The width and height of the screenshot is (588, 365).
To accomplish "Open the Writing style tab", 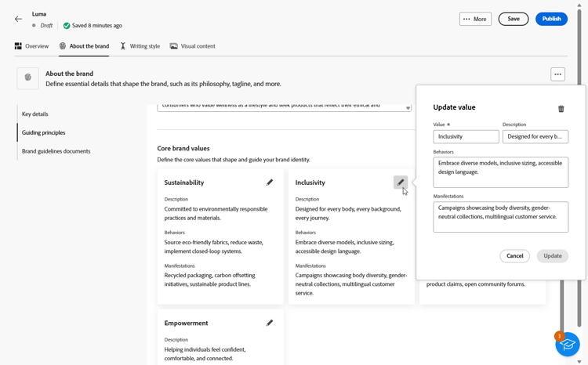I will (140, 46).
